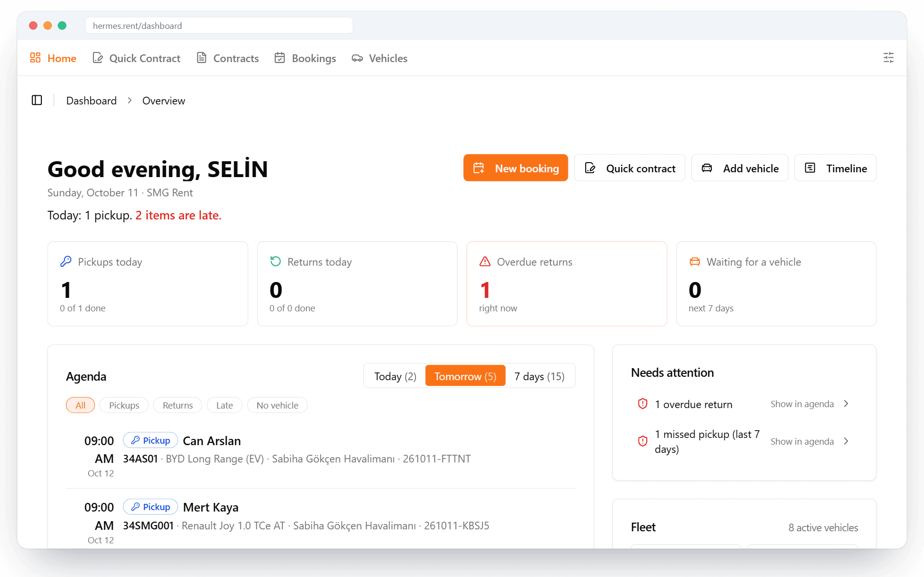Open the Quick Contract menu item
924x577 pixels.
click(136, 58)
